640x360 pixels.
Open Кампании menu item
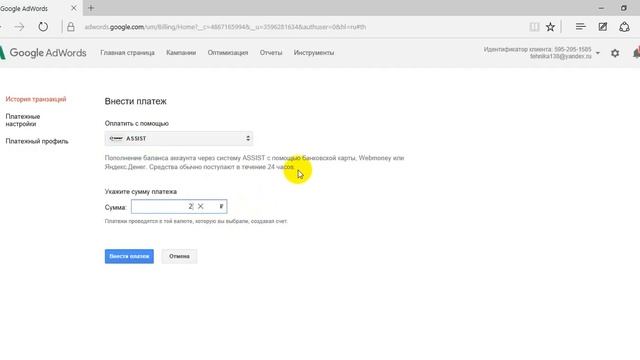[181, 53]
